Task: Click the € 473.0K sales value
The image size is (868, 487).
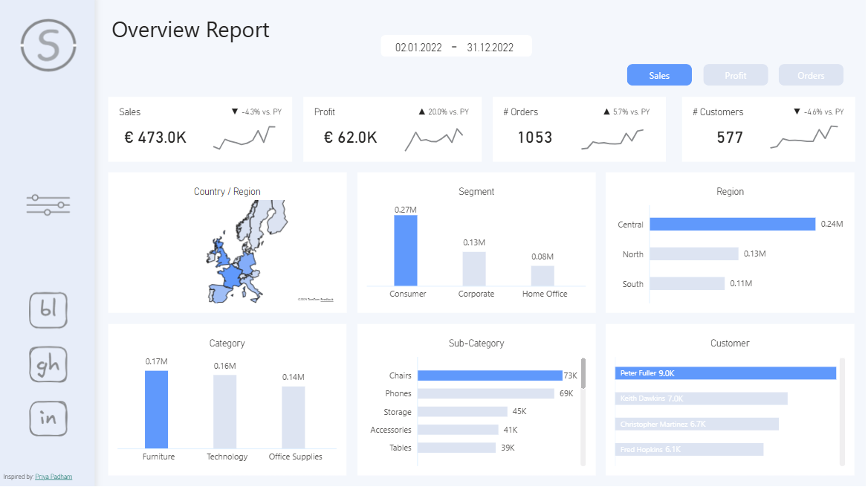Action: point(155,138)
